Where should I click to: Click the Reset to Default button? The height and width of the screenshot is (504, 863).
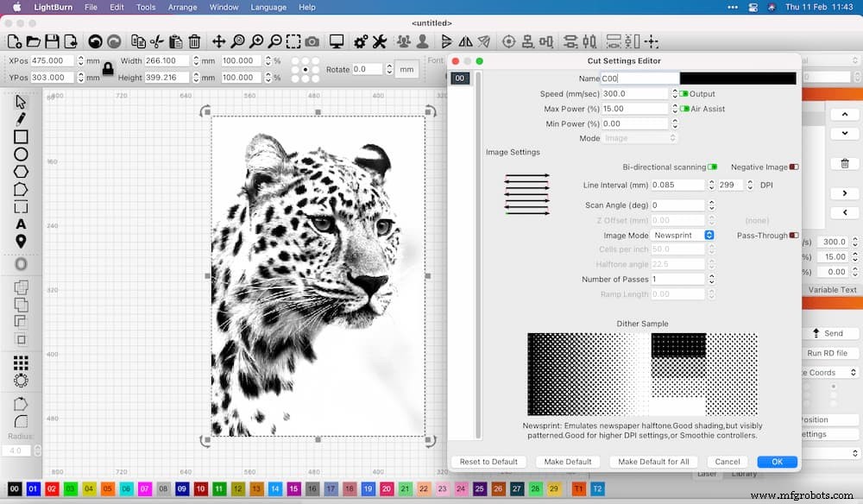tap(488, 462)
